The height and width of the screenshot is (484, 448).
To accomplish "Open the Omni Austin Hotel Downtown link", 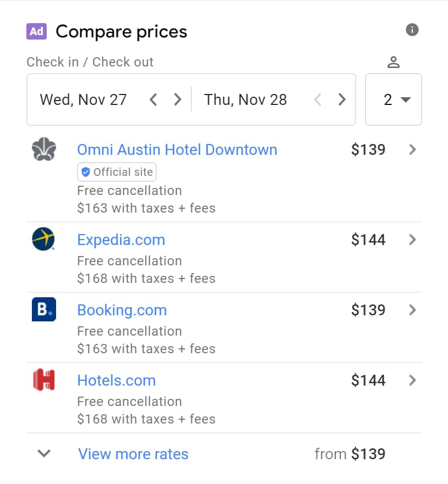I will [x=177, y=149].
